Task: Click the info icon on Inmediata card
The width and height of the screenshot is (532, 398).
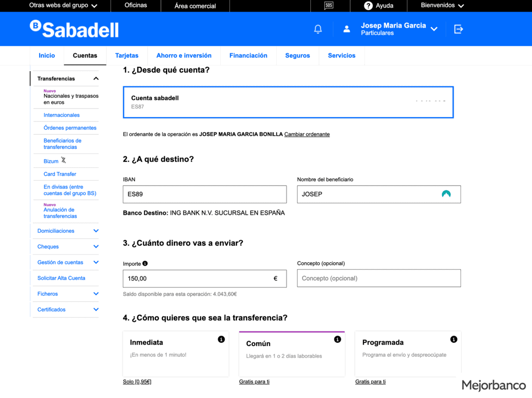Action: 221,339
